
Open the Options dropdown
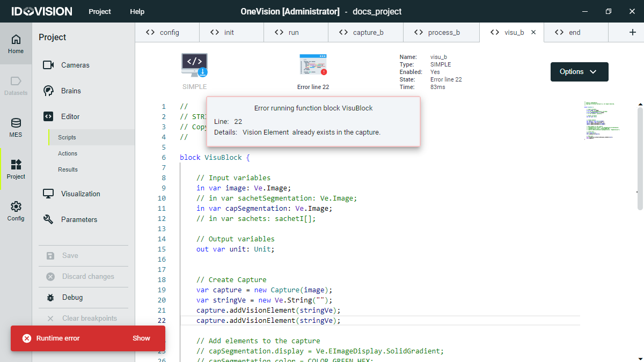point(579,71)
